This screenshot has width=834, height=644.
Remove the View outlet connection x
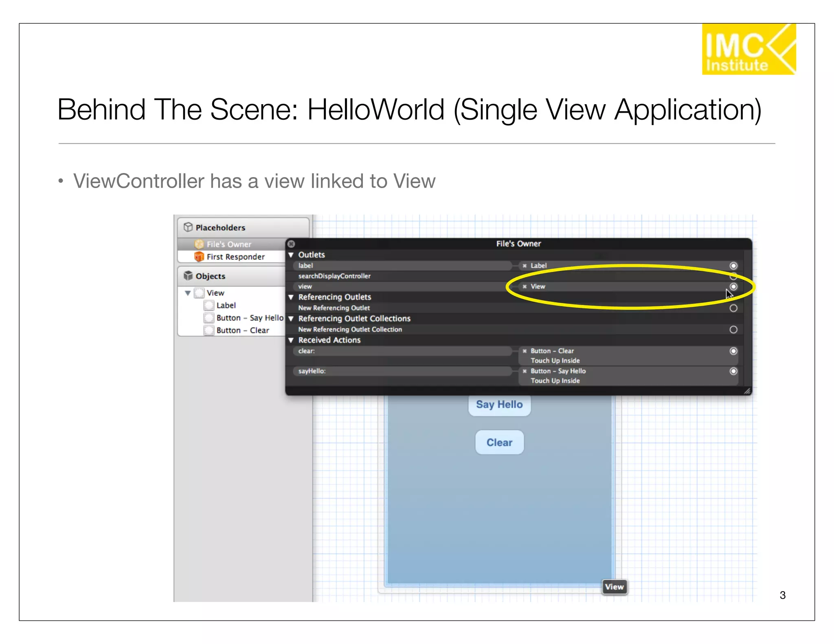click(525, 287)
